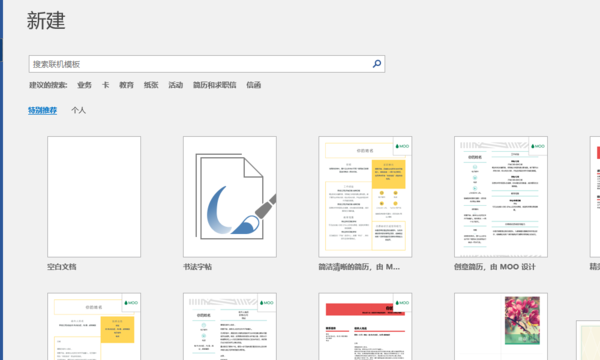The width and height of the screenshot is (600, 360).
Task: Switch to the 特别推荐 tab
Action: 42,110
